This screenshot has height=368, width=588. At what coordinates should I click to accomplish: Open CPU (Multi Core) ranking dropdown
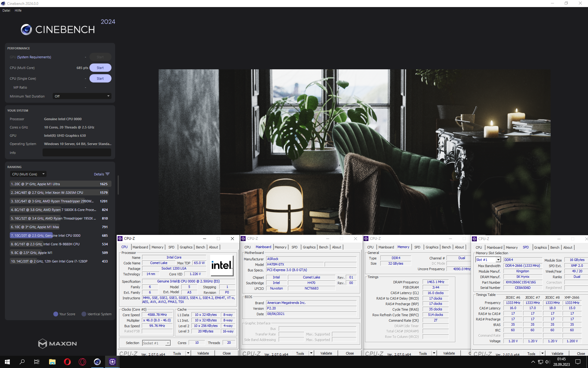click(x=28, y=174)
